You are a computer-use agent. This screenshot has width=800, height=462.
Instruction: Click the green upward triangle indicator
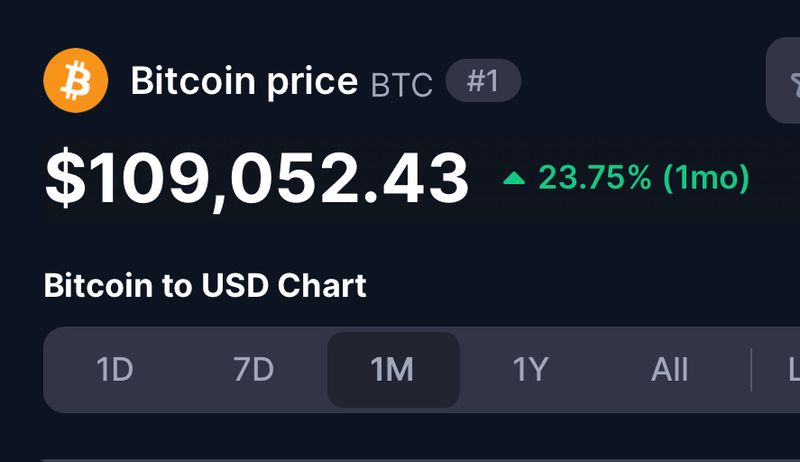click(514, 179)
